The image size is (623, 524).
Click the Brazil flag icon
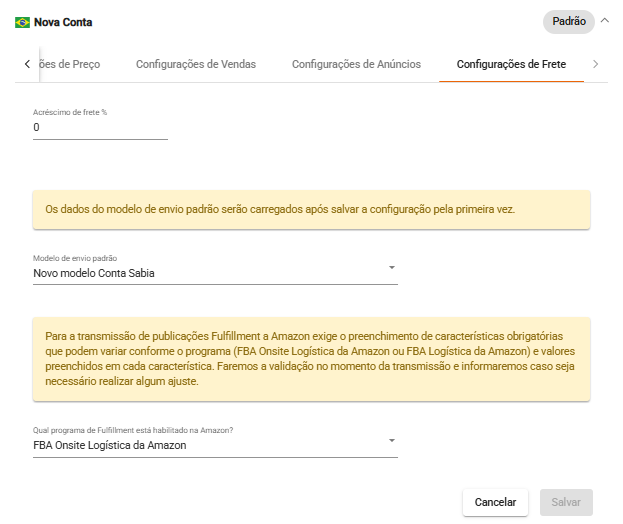click(x=22, y=21)
